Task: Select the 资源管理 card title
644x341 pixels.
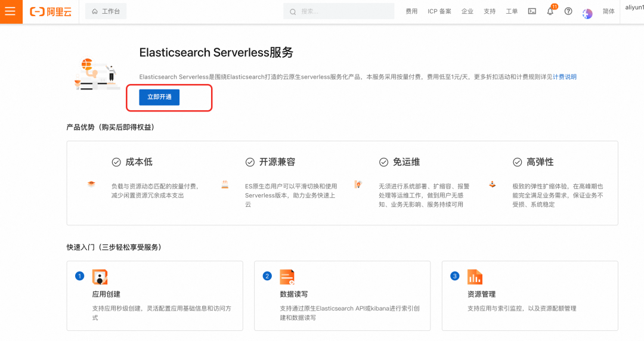Action: point(481,294)
